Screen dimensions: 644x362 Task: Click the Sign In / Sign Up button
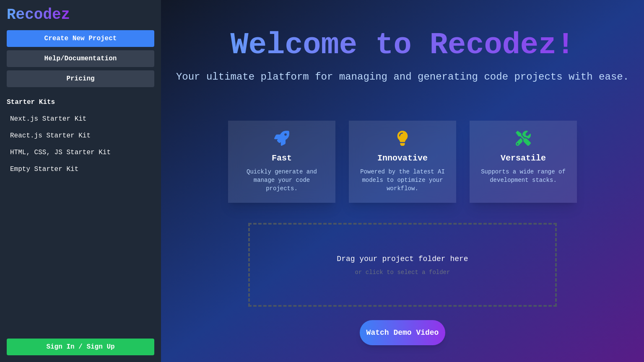(80, 347)
